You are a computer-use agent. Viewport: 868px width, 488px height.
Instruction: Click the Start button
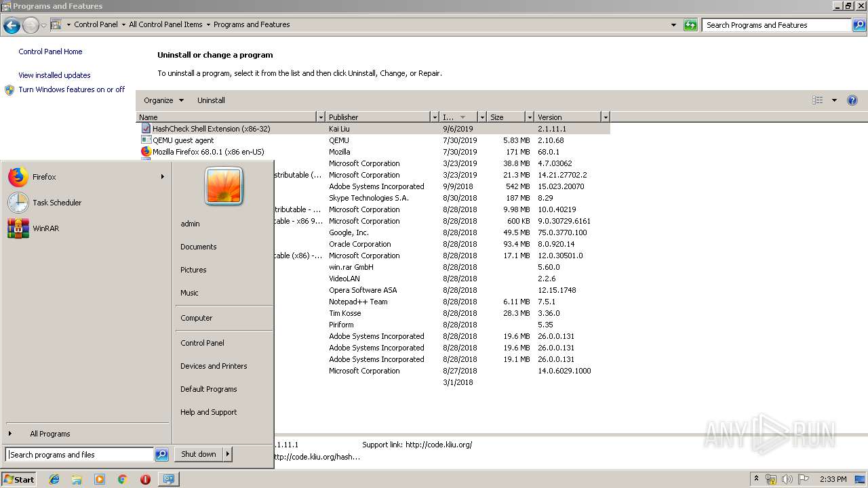point(19,479)
